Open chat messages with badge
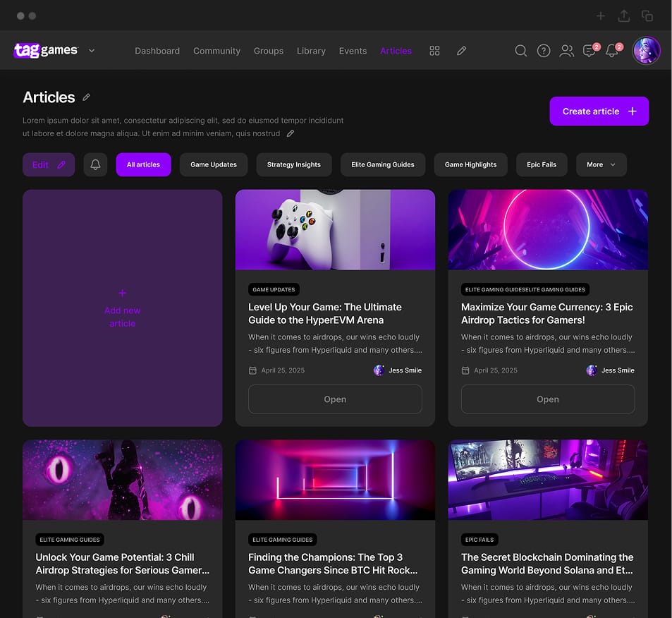Screen dimensions: 672x618 click(589, 51)
